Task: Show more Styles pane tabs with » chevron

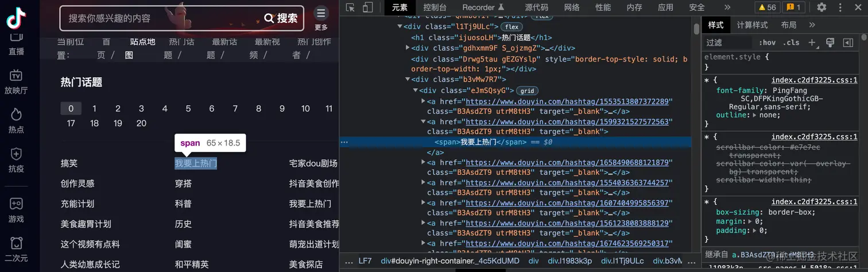Action: (x=812, y=25)
